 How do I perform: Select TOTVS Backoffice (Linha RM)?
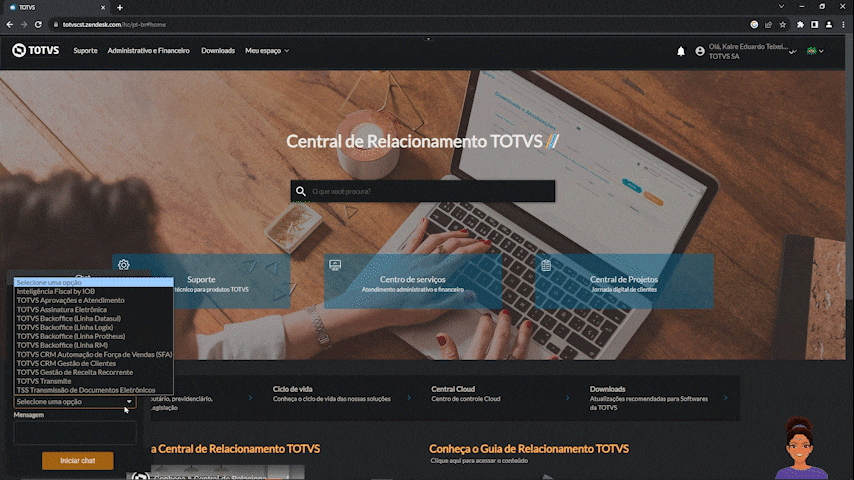(93, 345)
